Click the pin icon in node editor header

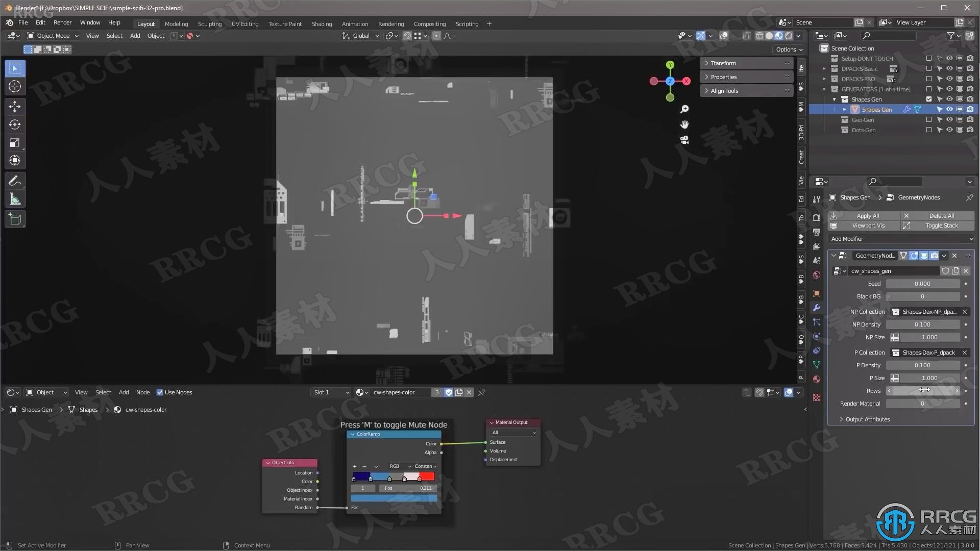click(482, 392)
